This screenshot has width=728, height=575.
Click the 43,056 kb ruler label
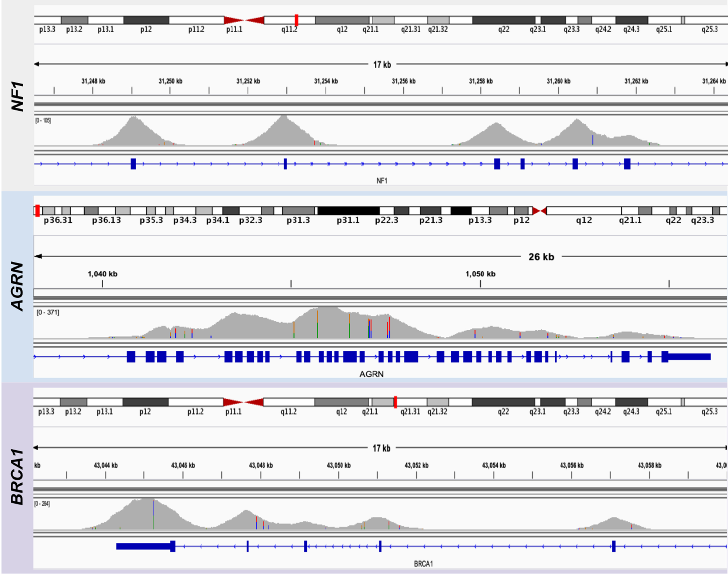click(x=572, y=465)
